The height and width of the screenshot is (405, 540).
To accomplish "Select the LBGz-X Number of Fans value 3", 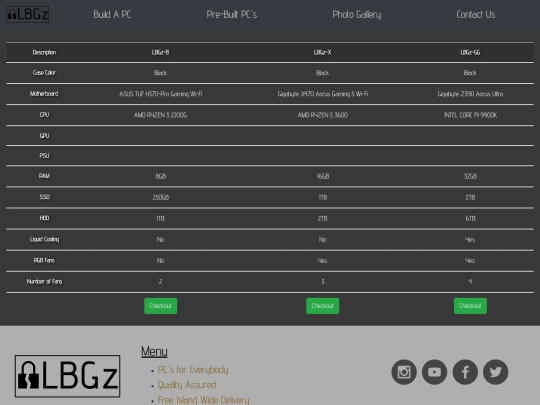I will (x=322, y=282).
